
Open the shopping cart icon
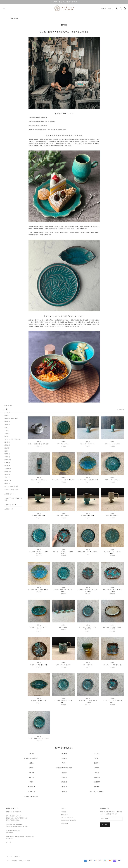125,8
